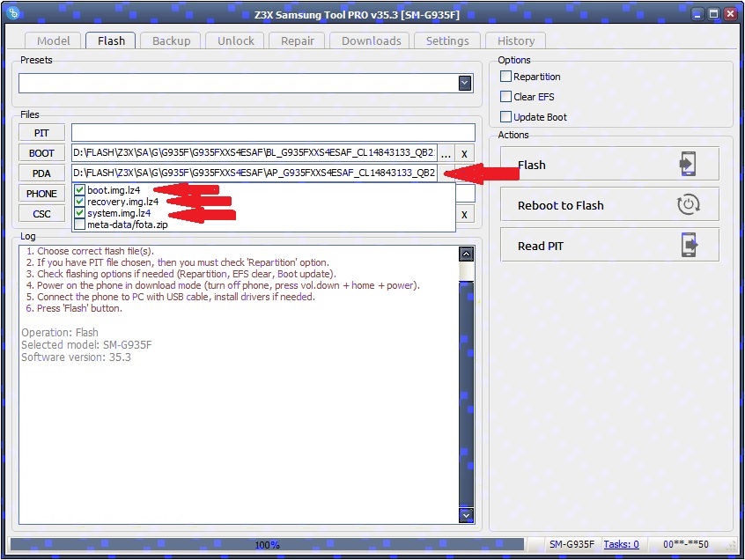Click the PHONE file button

(41, 194)
